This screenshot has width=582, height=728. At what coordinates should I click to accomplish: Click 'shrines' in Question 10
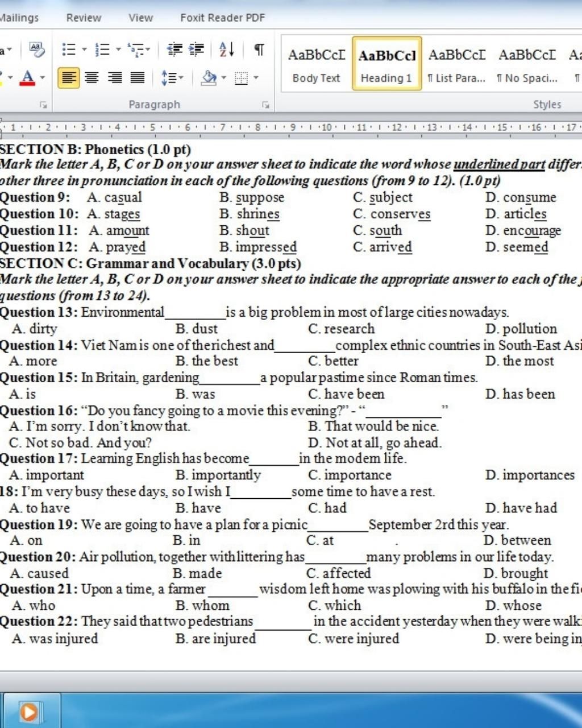pyautogui.click(x=258, y=214)
